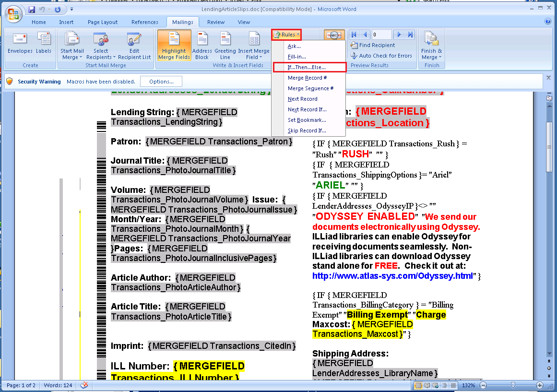Click the record number input field

pyautogui.click(x=381, y=35)
